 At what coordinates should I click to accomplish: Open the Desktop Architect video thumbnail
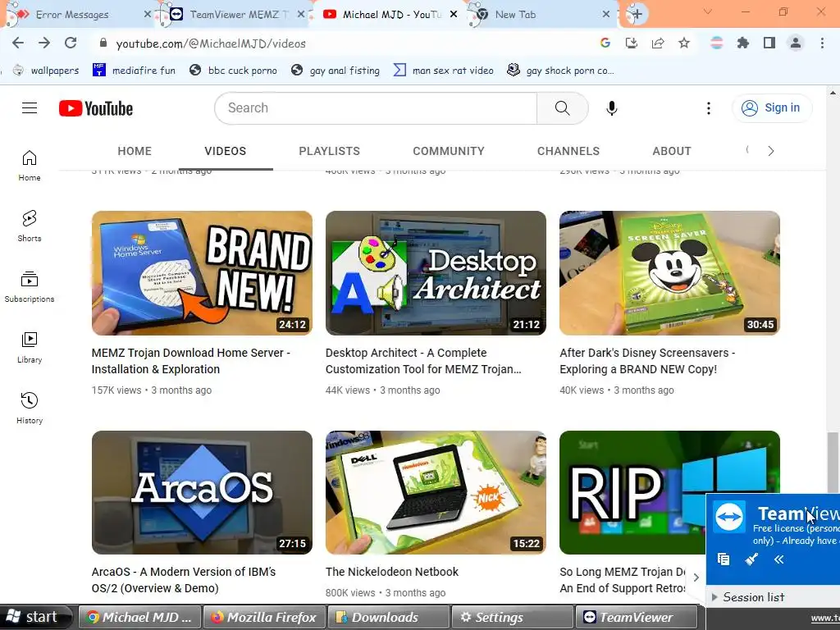pyautogui.click(x=436, y=273)
